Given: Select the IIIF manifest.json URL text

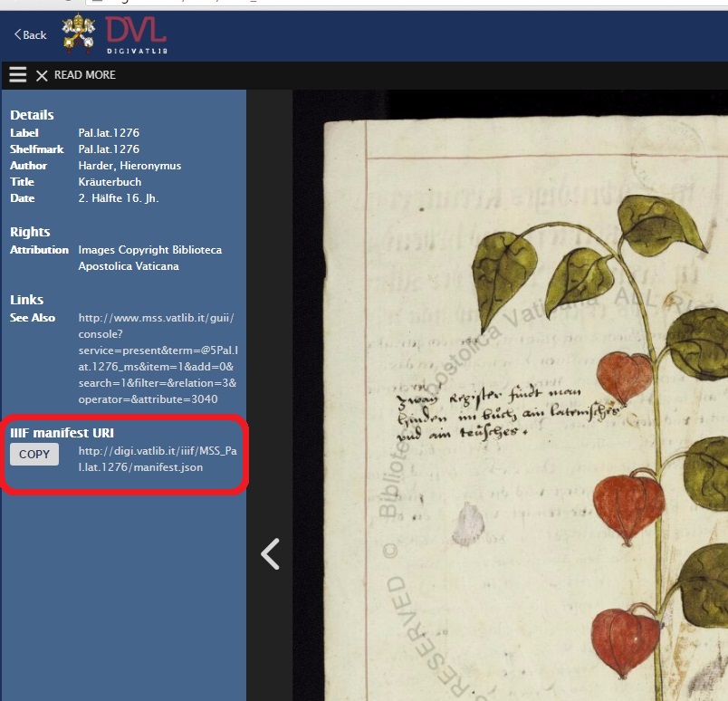Looking at the screenshot, I should point(158,459).
